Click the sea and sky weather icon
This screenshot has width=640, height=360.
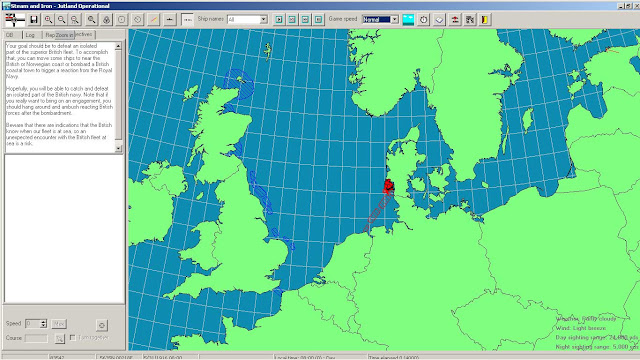pyautogui.click(x=408, y=19)
